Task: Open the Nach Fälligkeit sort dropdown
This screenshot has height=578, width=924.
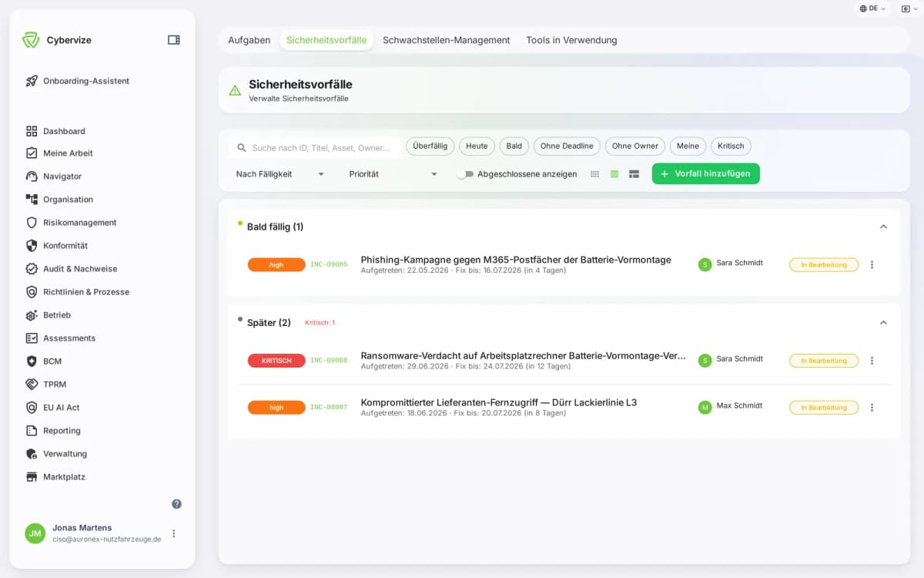Action: click(x=280, y=174)
